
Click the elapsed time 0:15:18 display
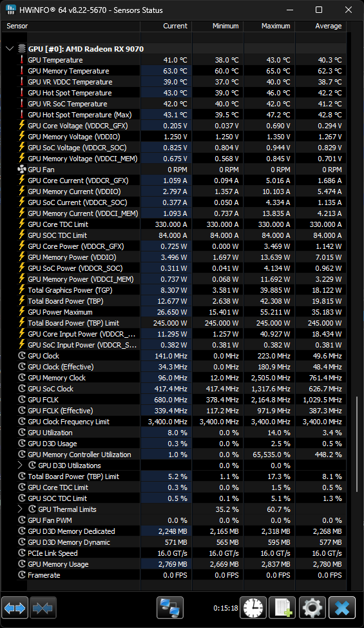pyautogui.click(x=225, y=608)
